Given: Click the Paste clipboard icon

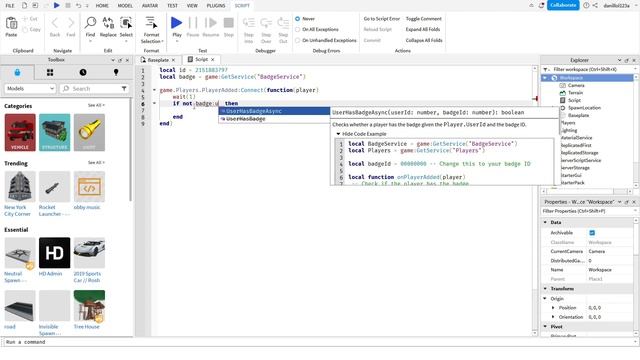Looking at the screenshot, I should (x=11, y=24).
